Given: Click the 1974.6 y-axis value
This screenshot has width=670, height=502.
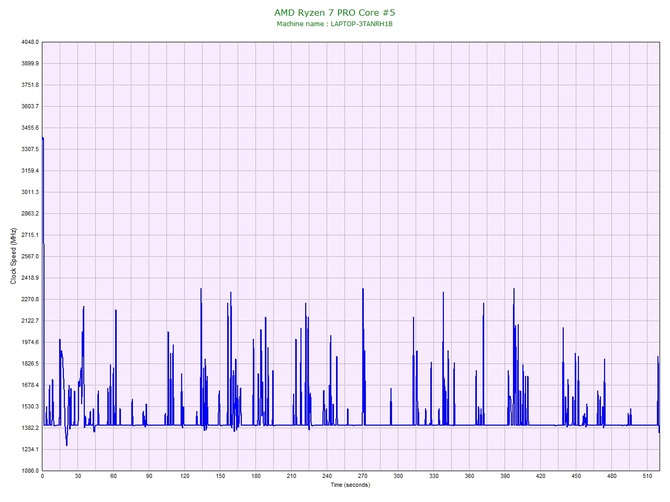Looking at the screenshot, I should click(30, 342).
